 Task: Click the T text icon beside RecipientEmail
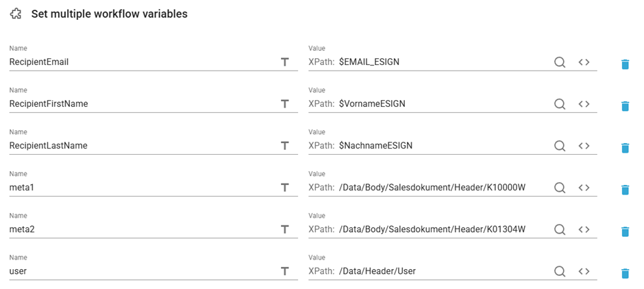point(284,62)
